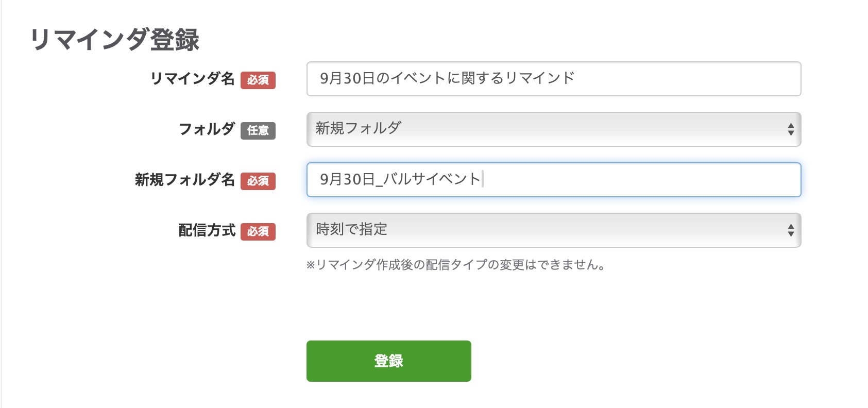Click the 配信方式 field label
Screen dimensions: 868x408
207,230
